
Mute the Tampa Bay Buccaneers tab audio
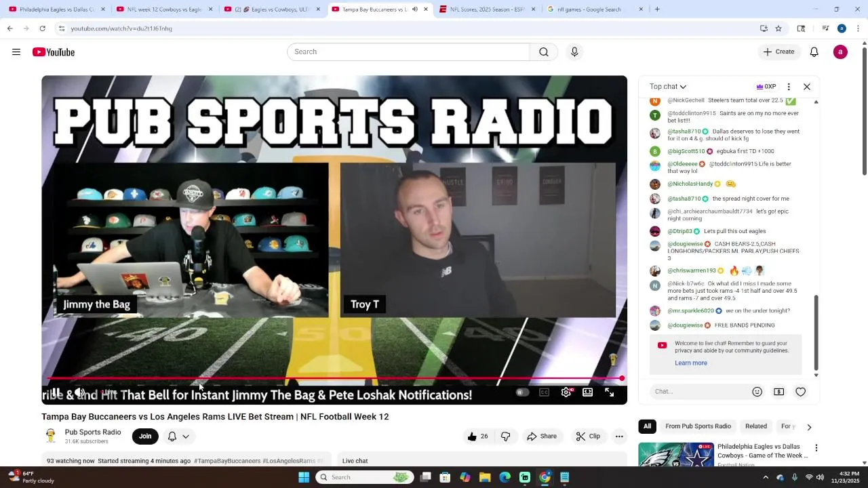pos(414,9)
